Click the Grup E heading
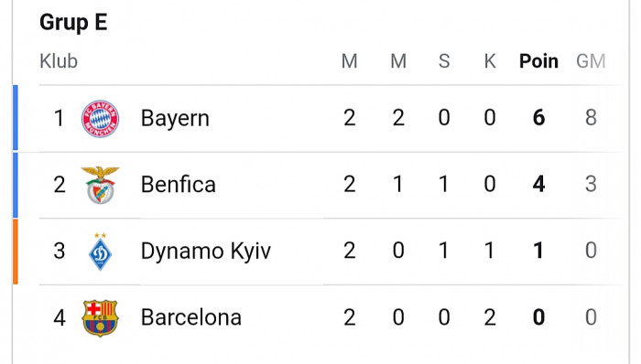Image resolution: width=641 pixels, height=364 pixels. coord(73,22)
